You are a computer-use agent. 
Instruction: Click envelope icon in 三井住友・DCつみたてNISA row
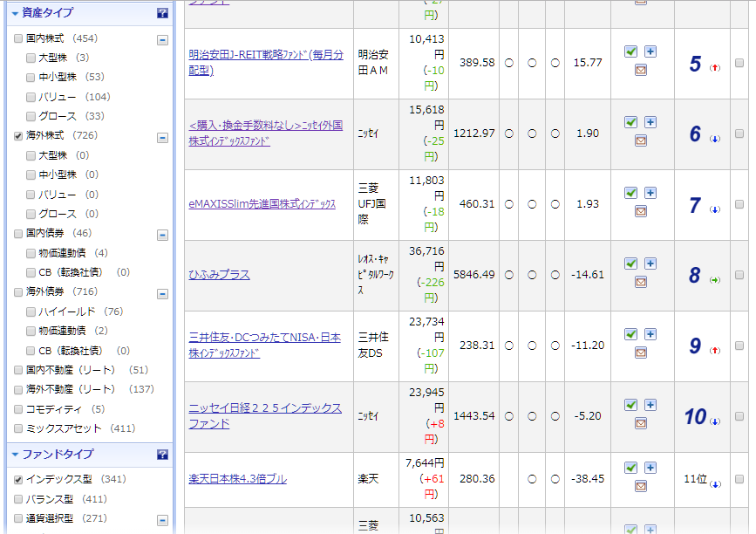641,353
